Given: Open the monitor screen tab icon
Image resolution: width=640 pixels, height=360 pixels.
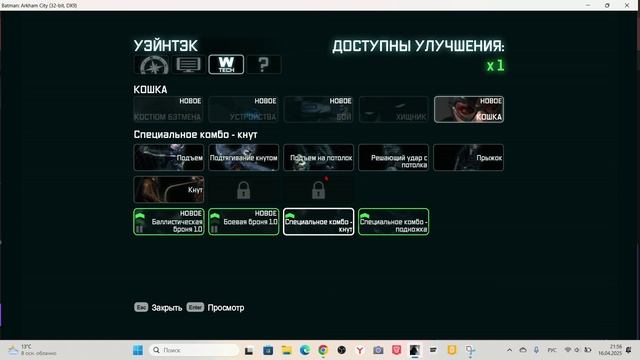Looking at the screenshot, I should [x=188, y=64].
